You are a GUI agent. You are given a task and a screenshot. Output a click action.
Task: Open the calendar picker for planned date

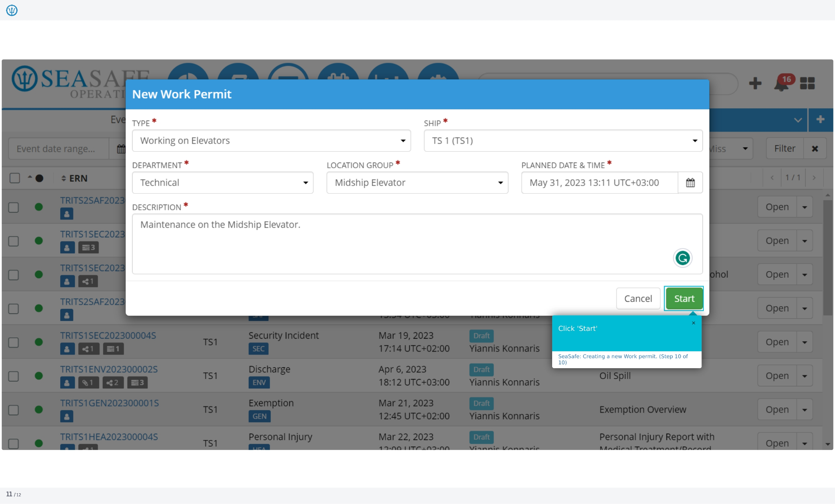click(690, 182)
